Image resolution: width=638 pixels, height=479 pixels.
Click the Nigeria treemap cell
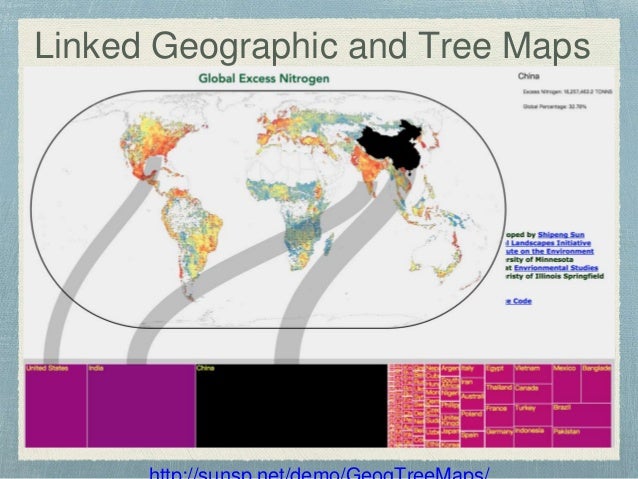coord(450,396)
